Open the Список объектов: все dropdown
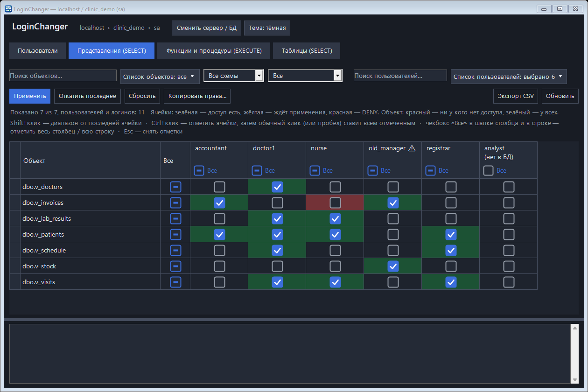The height and width of the screenshot is (392, 588). 160,77
